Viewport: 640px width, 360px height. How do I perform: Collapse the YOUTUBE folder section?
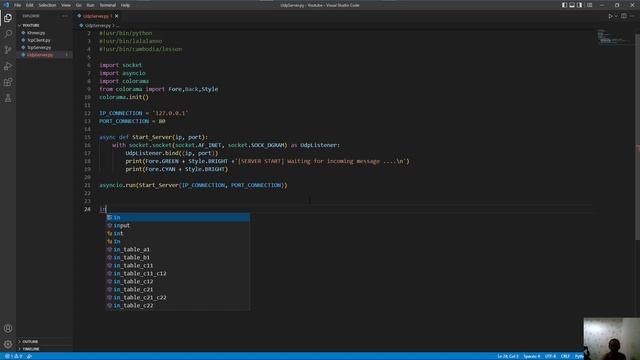click(x=44, y=25)
